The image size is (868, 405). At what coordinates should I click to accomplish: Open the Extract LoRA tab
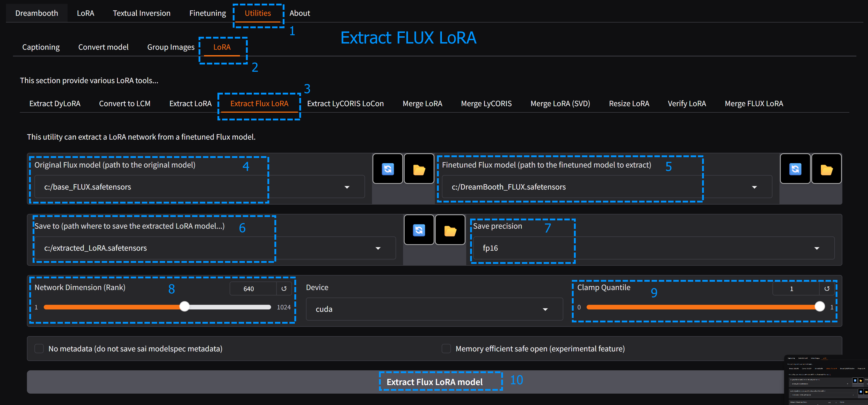coord(190,104)
